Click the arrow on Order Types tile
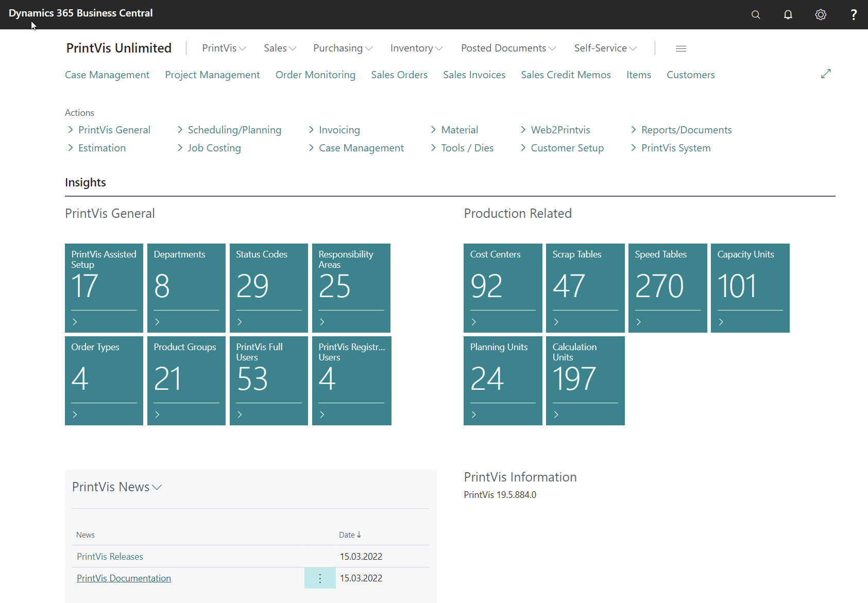 (75, 415)
